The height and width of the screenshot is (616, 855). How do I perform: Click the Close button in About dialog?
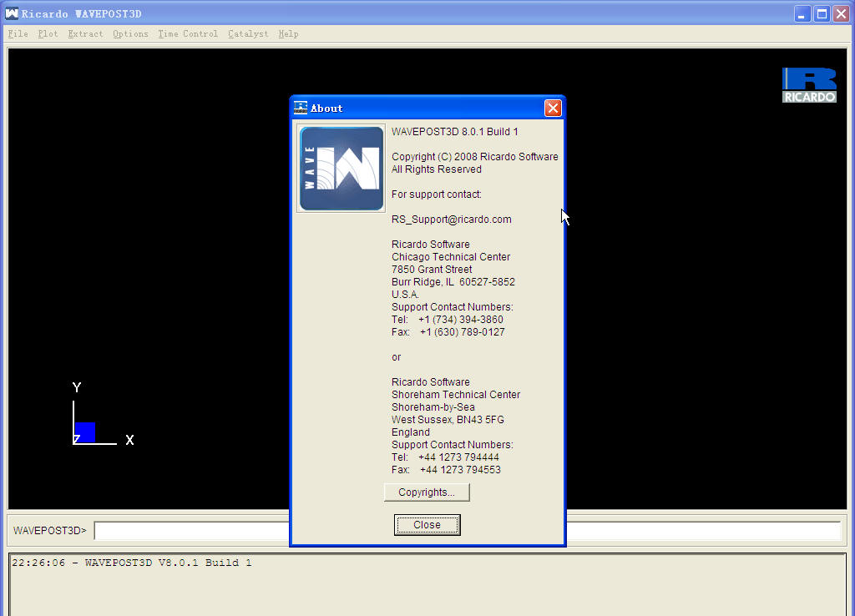pyautogui.click(x=427, y=525)
